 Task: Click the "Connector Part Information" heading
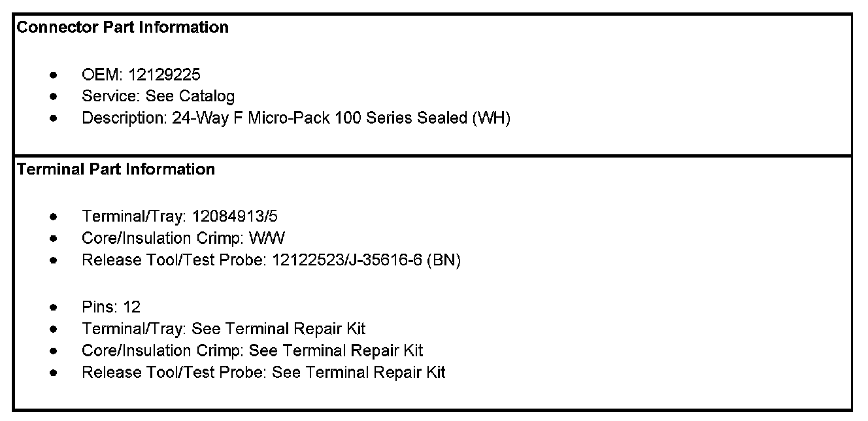[x=122, y=27]
